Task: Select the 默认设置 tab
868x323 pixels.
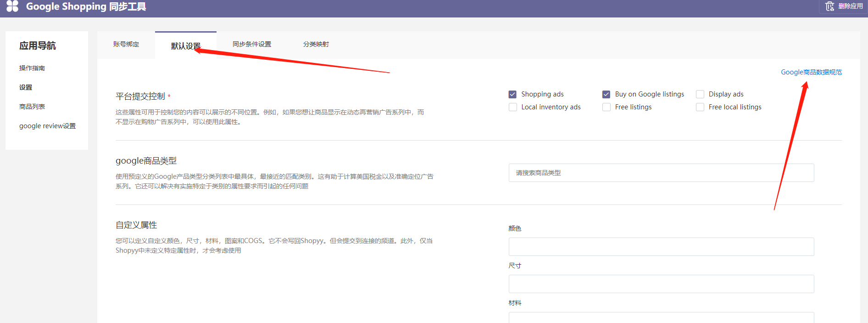Action: point(186,45)
